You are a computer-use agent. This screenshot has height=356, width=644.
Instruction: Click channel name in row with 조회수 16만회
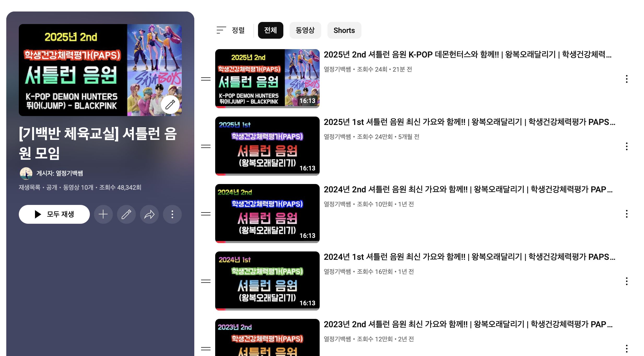tap(337, 272)
